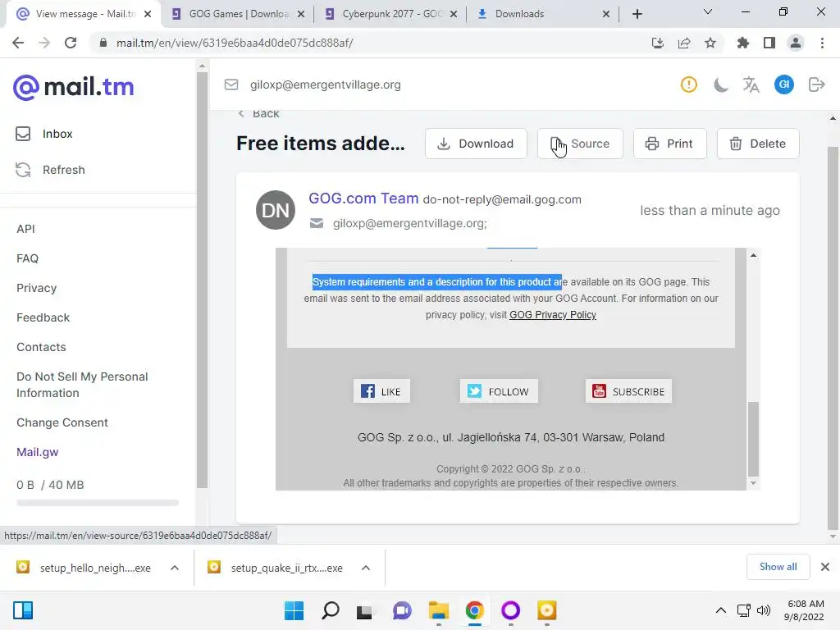This screenshot has width=840, height=630.
Task: Toggle dark mode moon icon
Action: click(720, 84)
